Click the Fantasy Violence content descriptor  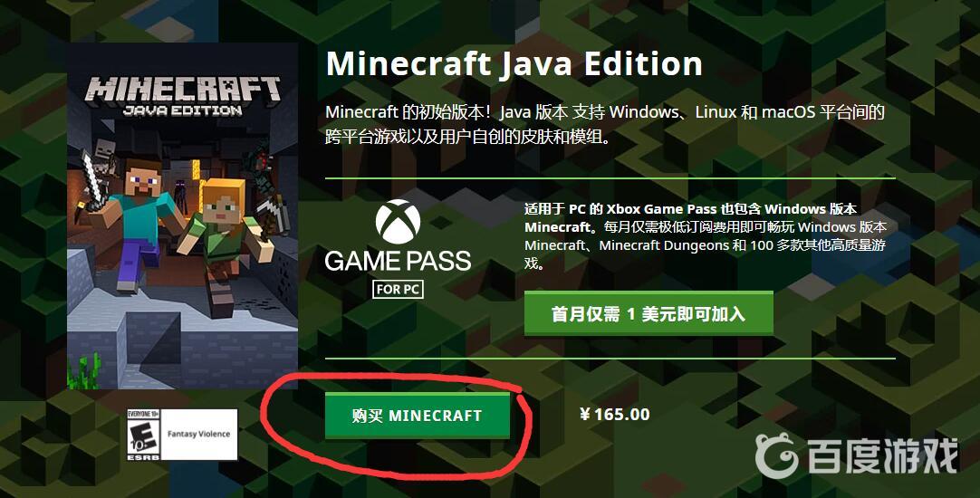[198, 435]
